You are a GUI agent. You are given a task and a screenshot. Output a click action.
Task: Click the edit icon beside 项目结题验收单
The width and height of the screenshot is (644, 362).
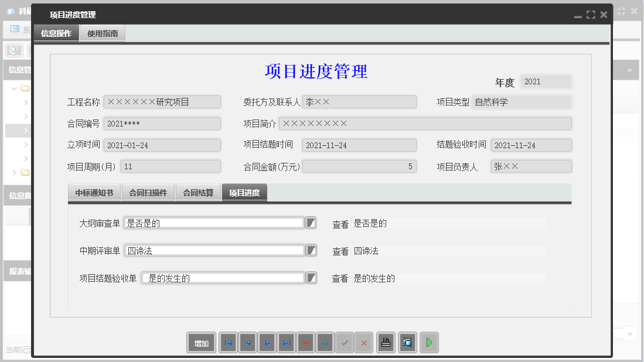point(311,278)
